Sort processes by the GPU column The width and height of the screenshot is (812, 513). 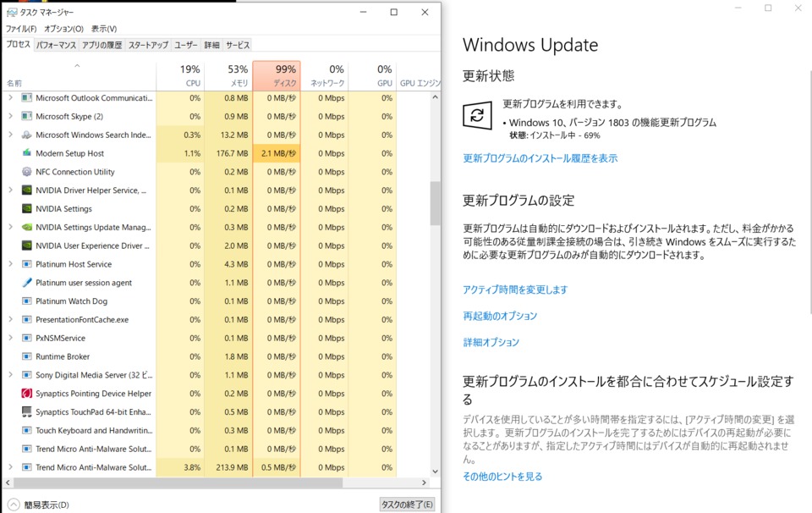click(x=372, y=75)
